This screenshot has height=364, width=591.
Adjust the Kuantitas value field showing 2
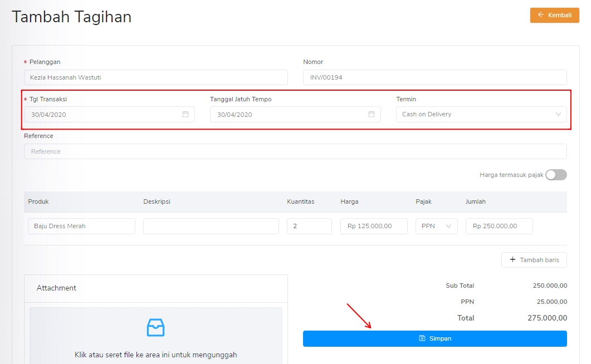[x=309, y=226]
